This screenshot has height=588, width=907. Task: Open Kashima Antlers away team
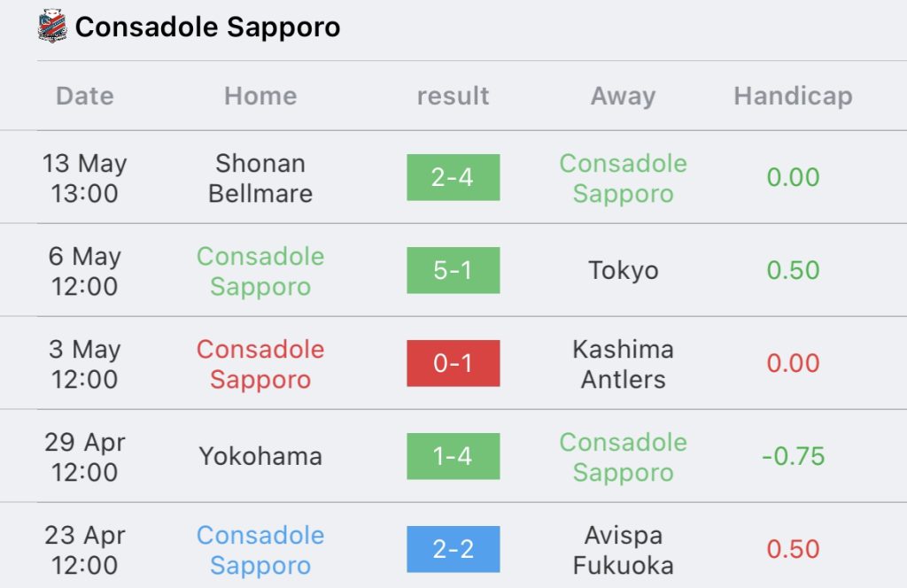pos(623,364)
